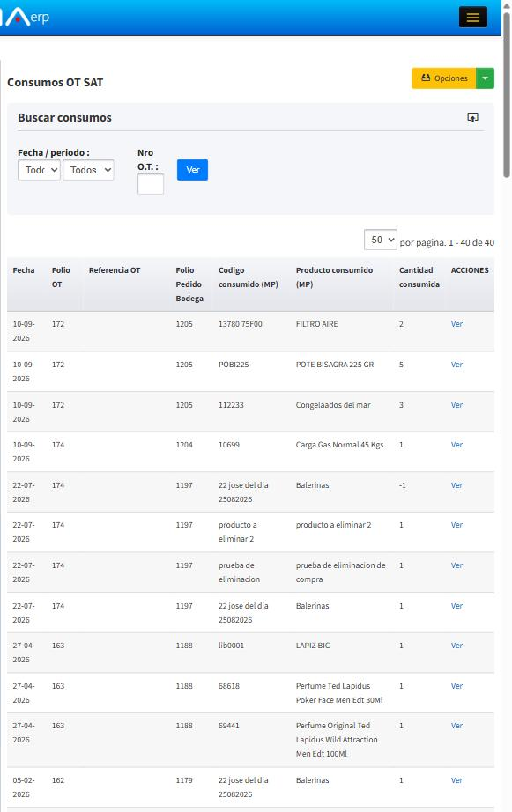Open the second Todos period dropdown

click(x=89, y=170)
